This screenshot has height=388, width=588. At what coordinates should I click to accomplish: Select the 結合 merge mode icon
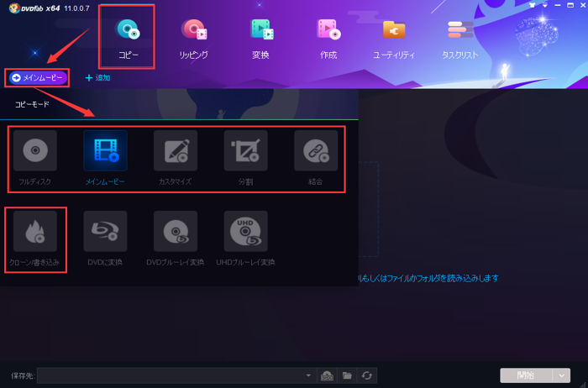316,152
